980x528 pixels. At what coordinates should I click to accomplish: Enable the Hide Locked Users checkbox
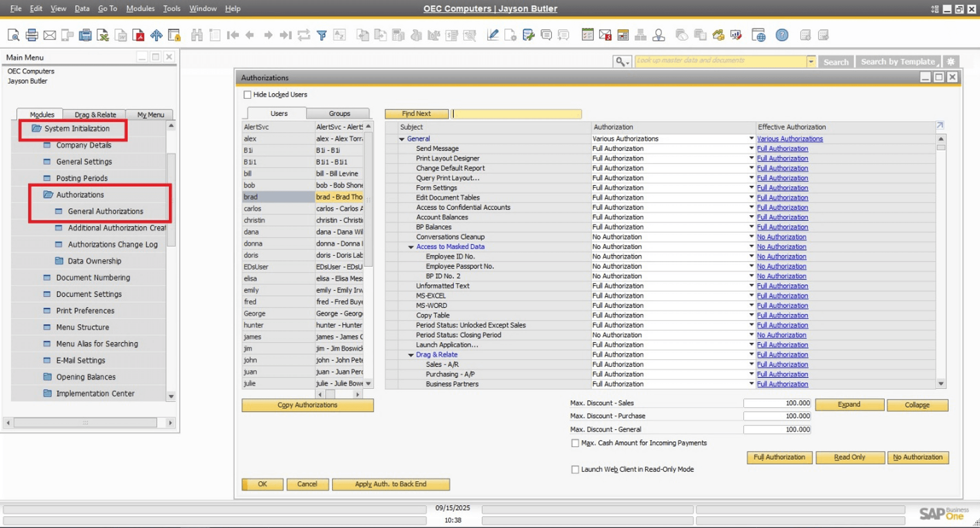tap(248, 94)
